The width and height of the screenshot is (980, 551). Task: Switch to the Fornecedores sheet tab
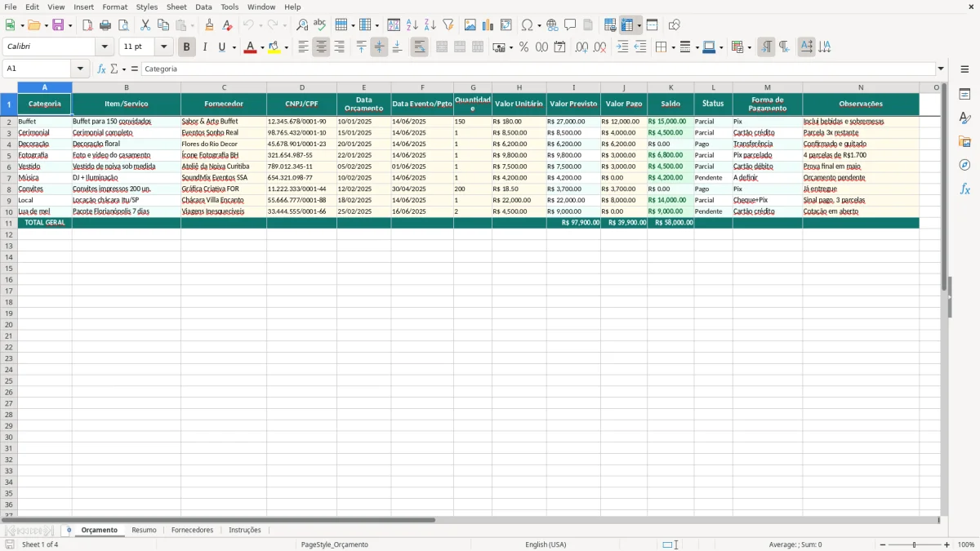[192, 531]
